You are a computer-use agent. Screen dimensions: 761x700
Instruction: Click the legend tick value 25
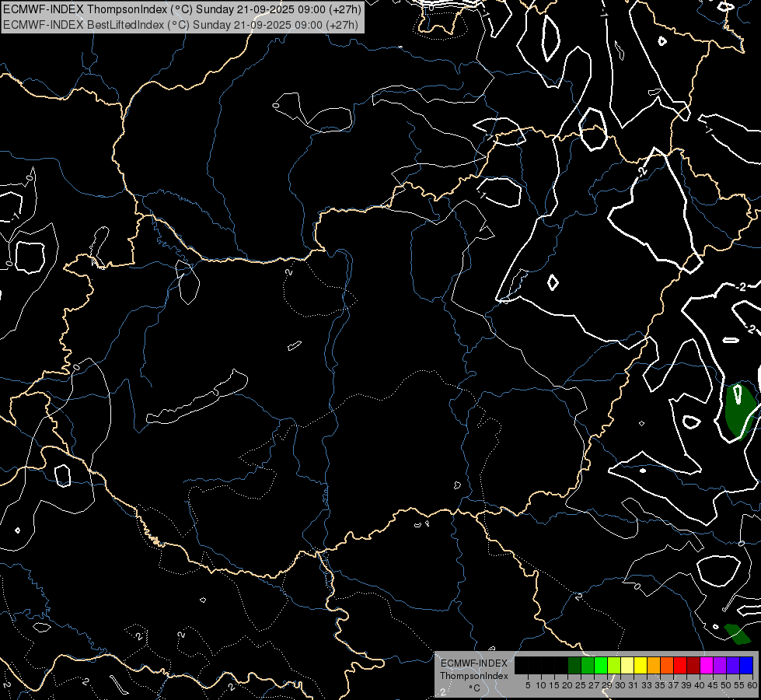pyautogui.click(x=581, y=685)
